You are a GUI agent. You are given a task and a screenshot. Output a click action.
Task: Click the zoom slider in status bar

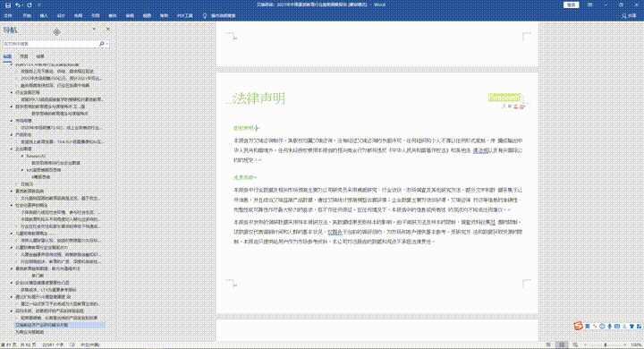pyautogui.click(x=605, y=345)
